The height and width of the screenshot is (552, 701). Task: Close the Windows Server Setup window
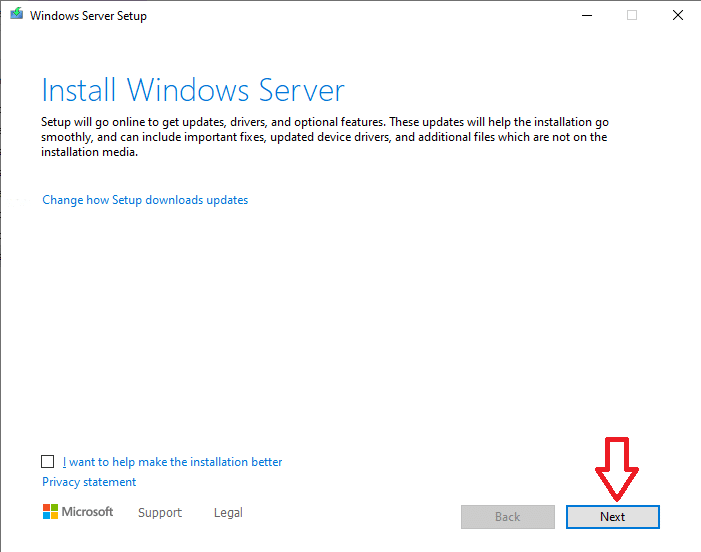pyautogui.click(x=678, y=15)
